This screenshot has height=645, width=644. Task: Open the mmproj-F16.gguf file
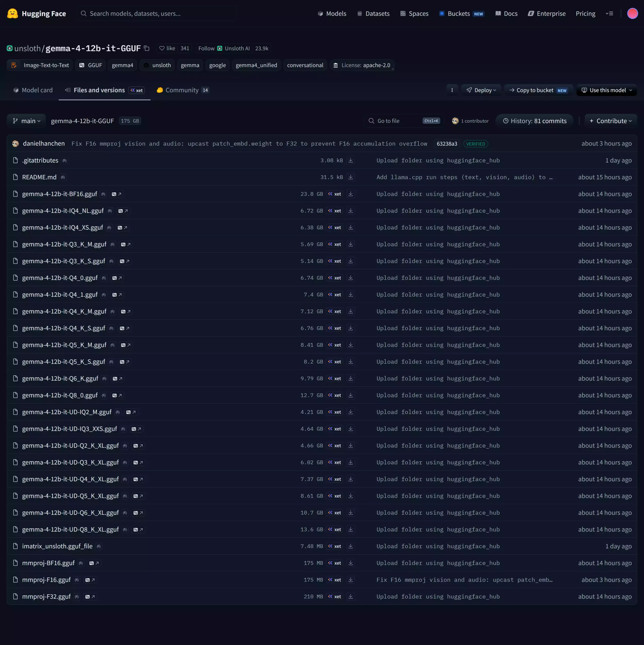[46, 580]
